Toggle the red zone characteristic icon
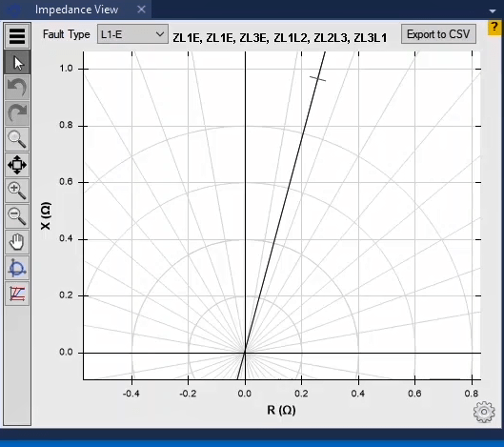The image size is (504, 447). click(17, 294)
